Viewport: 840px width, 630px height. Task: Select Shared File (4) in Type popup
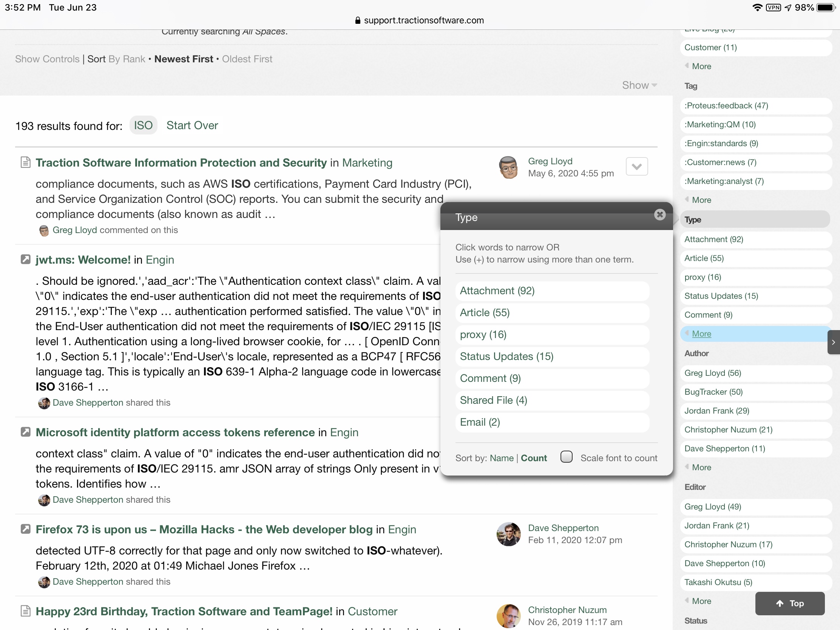pos(493,400)
